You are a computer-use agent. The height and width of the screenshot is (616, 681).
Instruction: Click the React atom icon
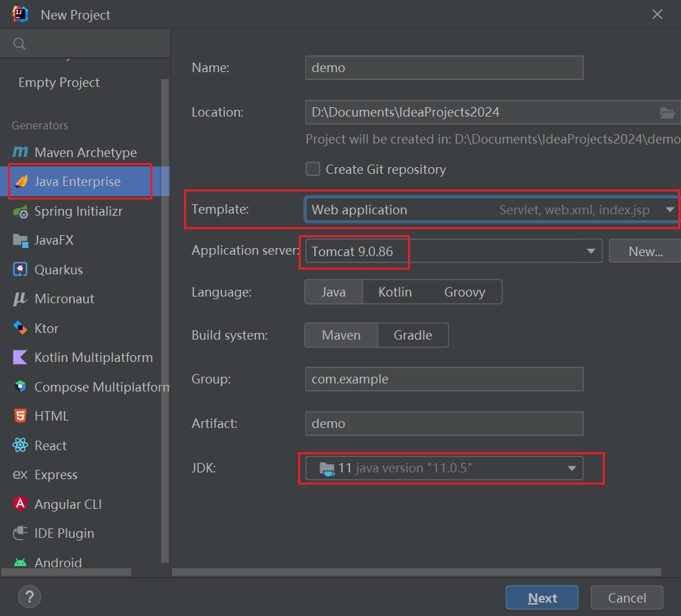point(20,445)
